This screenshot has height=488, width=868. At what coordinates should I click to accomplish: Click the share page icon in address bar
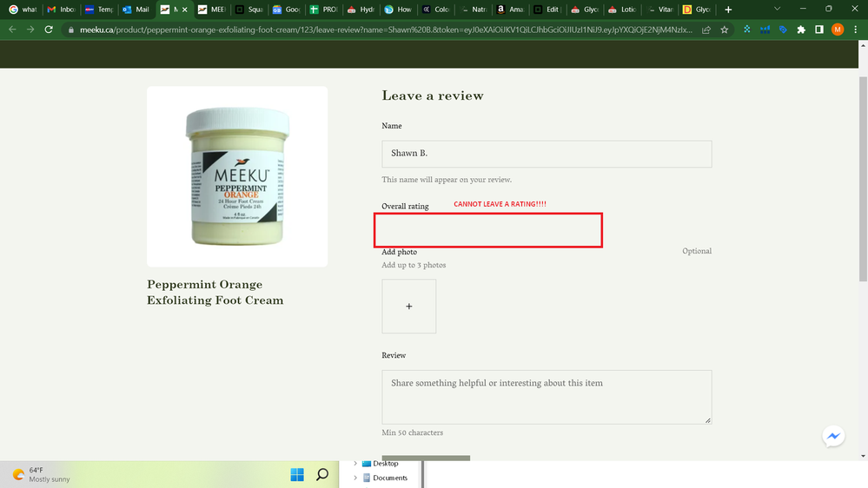coord(706,29)
